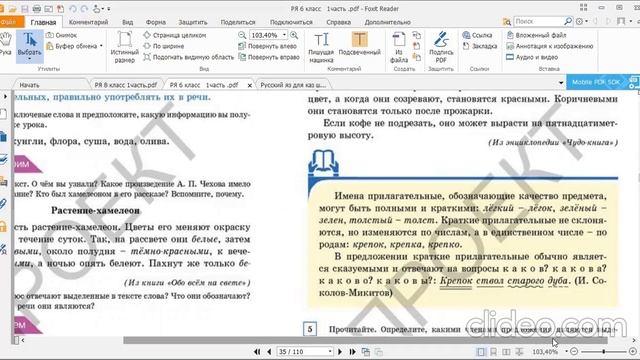Attach a Вложенный файл
Screen dimensions: 640x360
tap(536, 35)
